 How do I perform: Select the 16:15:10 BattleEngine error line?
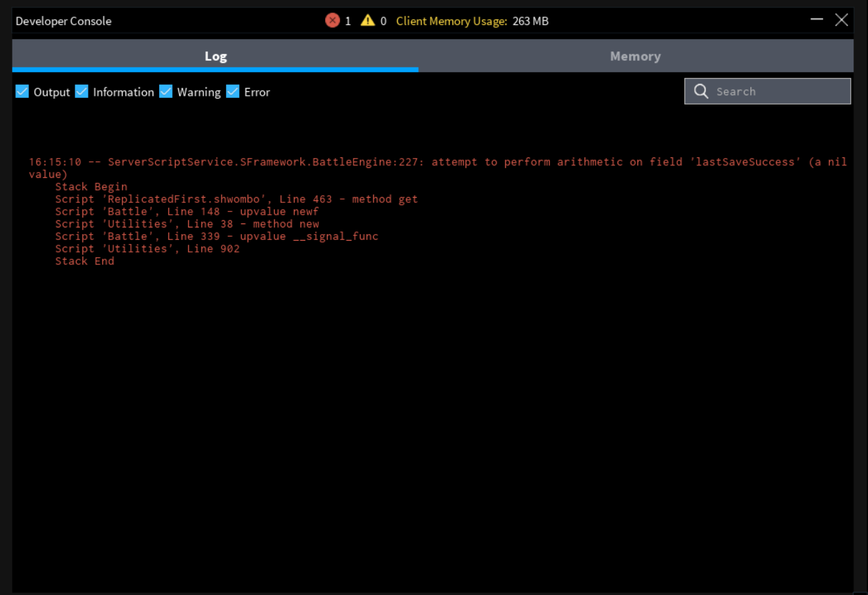pyautogui.click(x=438, y=168)
